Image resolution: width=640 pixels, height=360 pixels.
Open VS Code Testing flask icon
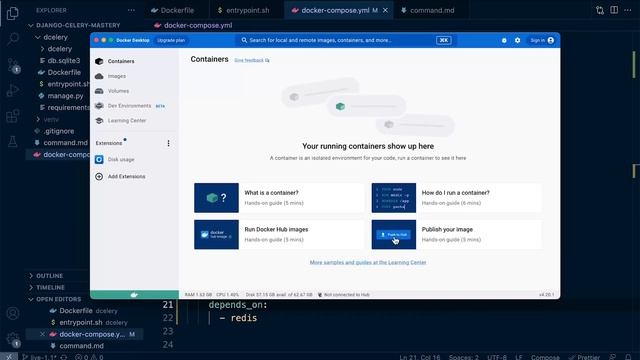click(x=13, y=142)
